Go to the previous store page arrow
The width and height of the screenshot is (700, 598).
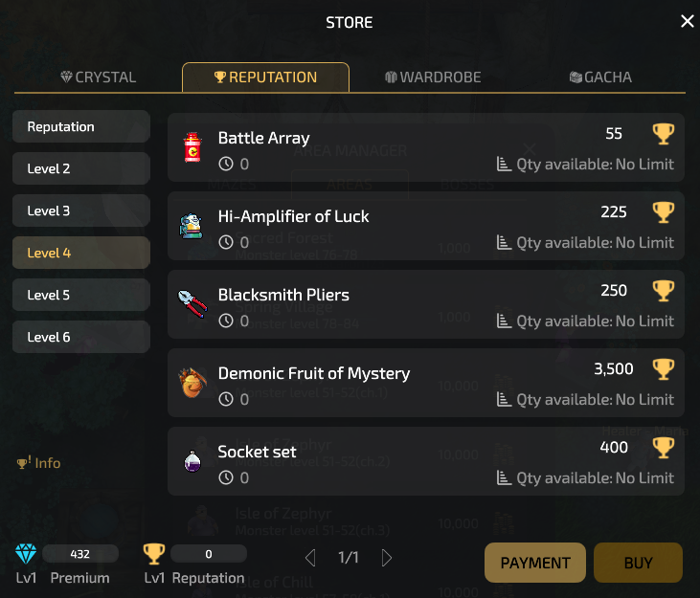coord(309,558)
